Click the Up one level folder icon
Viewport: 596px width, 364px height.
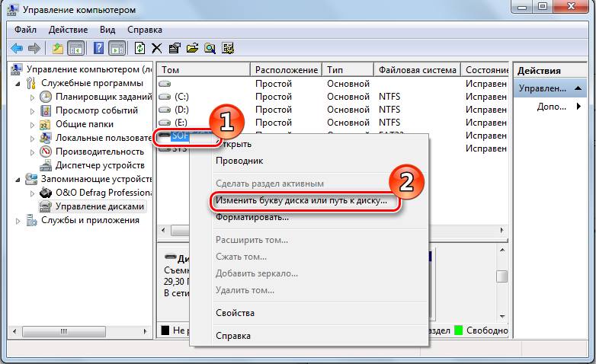(x=58, y=48)
